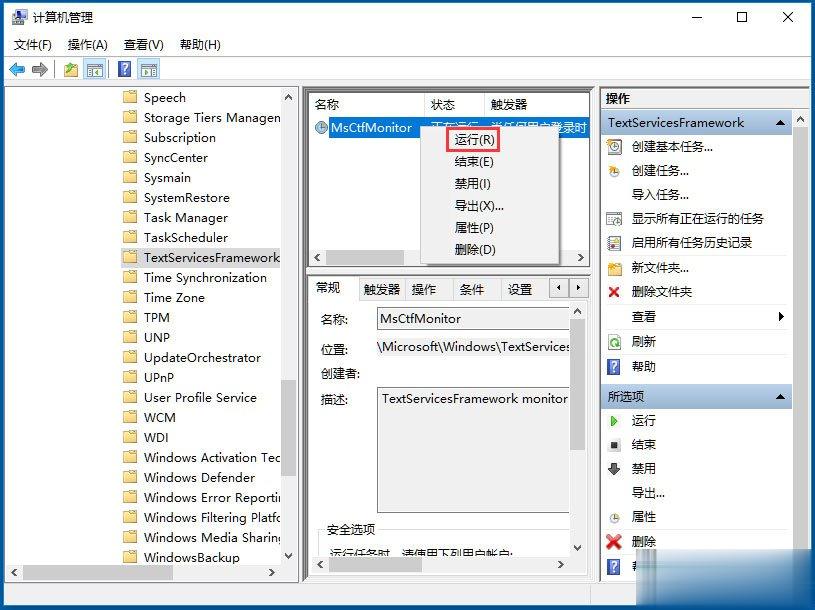Screen dimensions: 815x610
Task: Open Help via the blue question mark icon
Action: [x=122, y=69]
